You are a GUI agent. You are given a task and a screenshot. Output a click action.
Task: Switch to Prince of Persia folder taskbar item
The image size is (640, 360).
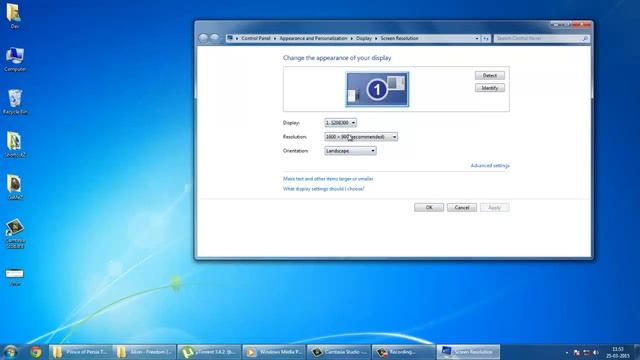point(80,352)
